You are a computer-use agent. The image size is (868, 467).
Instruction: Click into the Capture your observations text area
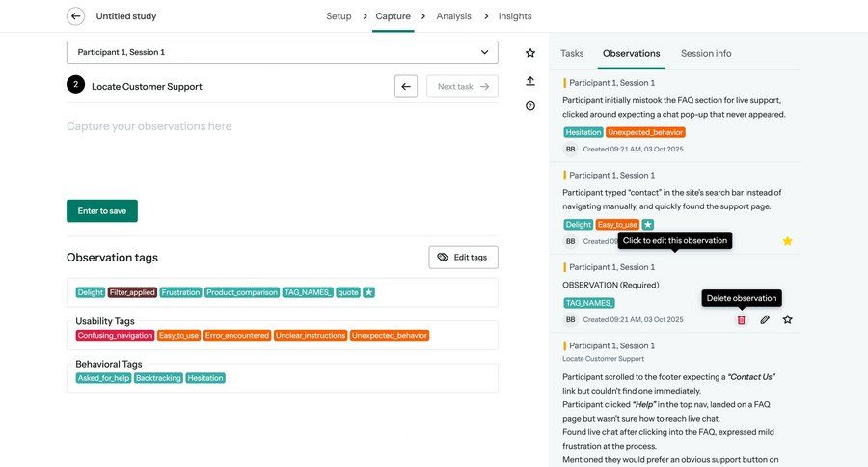282,154
